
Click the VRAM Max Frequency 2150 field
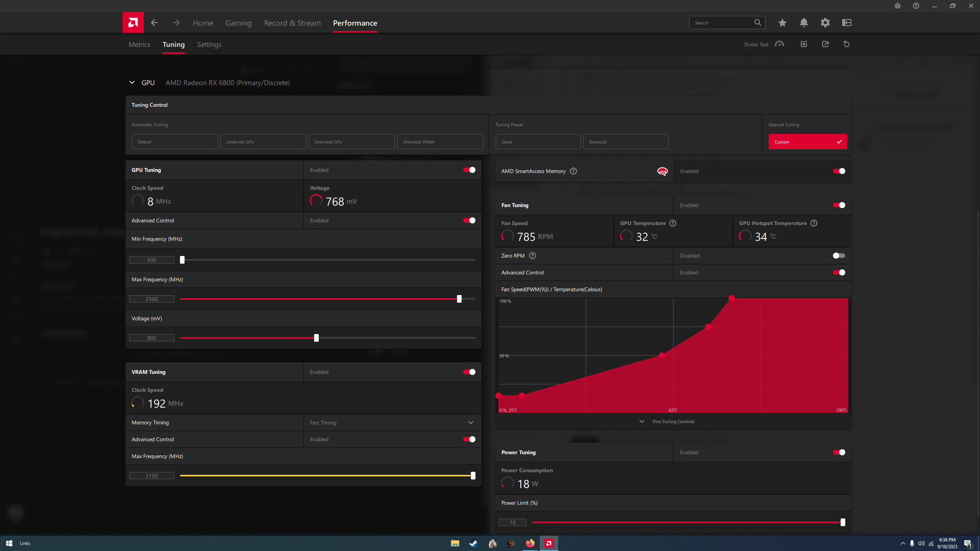pyautogui.click(x=152, y=476)
